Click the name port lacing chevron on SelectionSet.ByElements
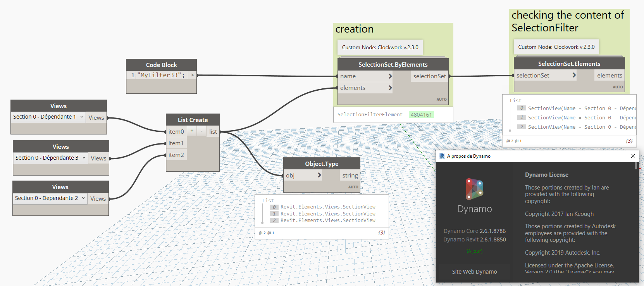The width and height of the screenshot is (644, 286). [x=390, y=76]
